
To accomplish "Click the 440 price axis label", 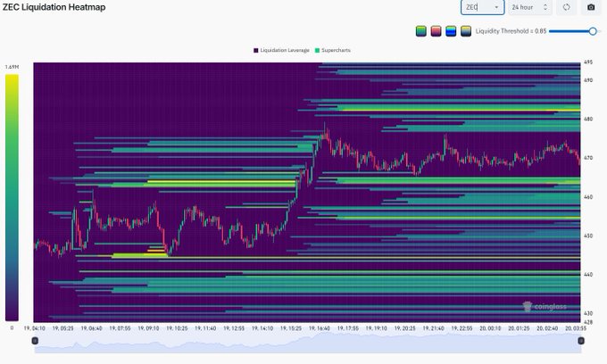I will point(588,274).
